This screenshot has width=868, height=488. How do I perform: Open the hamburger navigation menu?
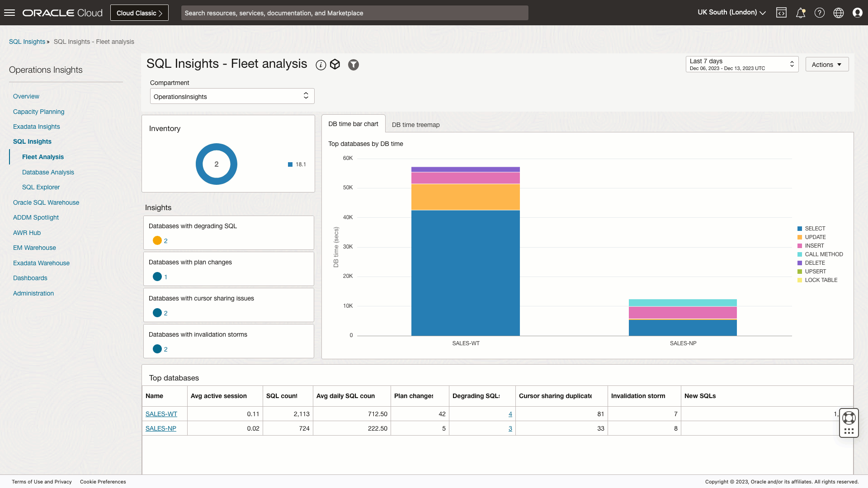point(9,13)
